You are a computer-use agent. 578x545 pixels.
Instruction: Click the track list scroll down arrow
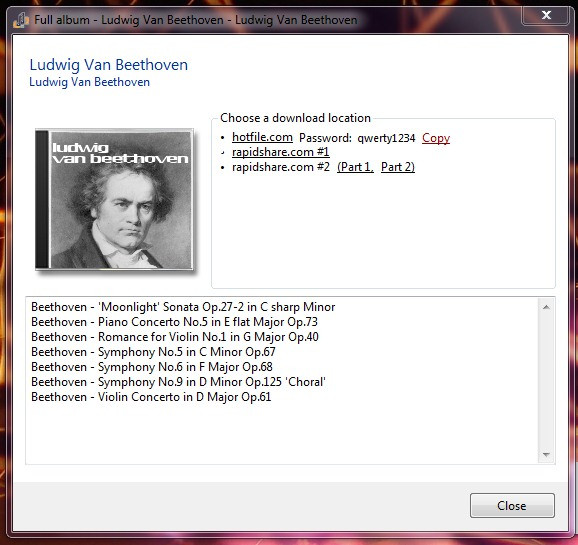click(x=546, y=455)
